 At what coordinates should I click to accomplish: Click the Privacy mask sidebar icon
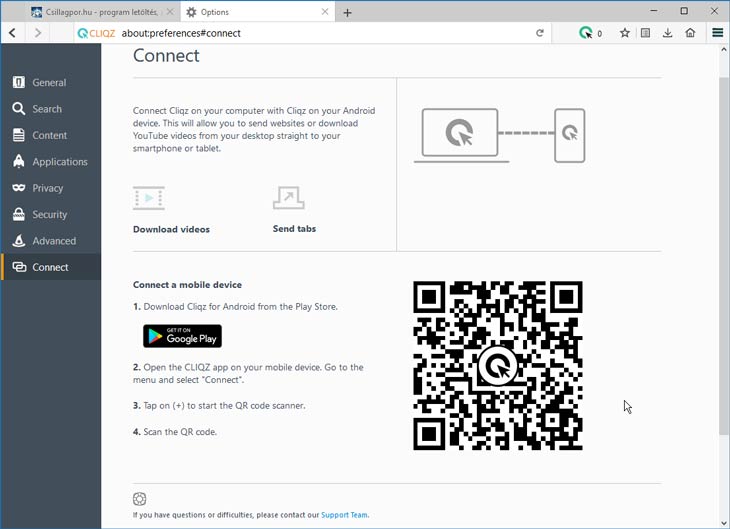19,188
